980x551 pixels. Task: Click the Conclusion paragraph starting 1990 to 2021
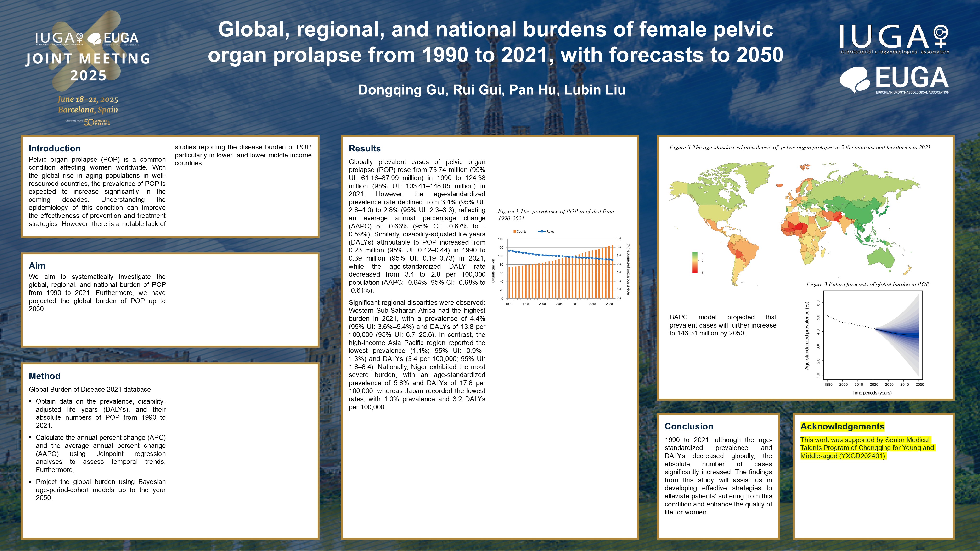pos(718,476)
